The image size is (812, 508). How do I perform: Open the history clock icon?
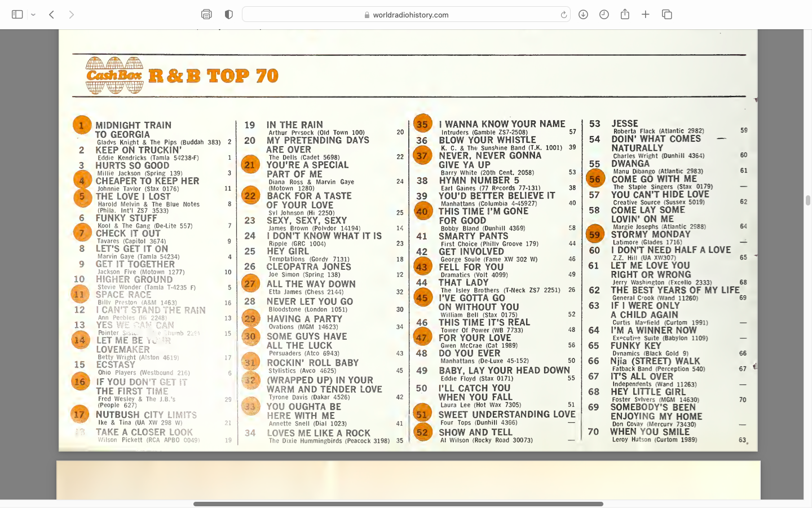click(x=604, y=15)
